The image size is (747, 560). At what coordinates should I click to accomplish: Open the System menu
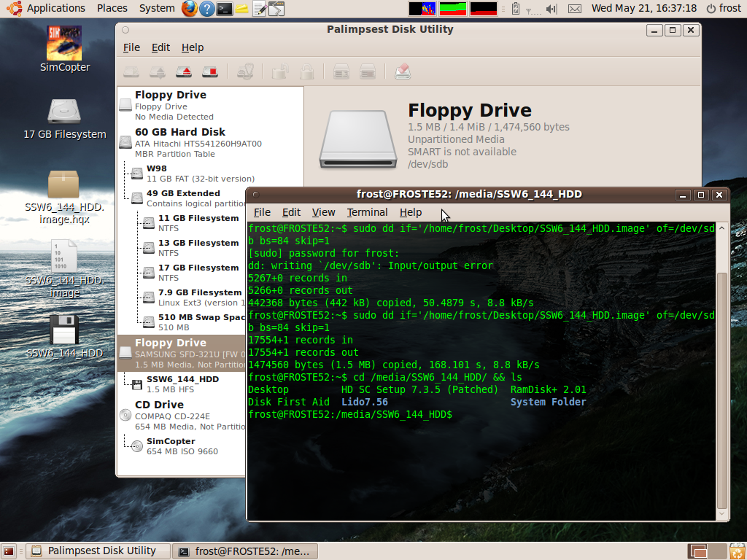[157, 8]
